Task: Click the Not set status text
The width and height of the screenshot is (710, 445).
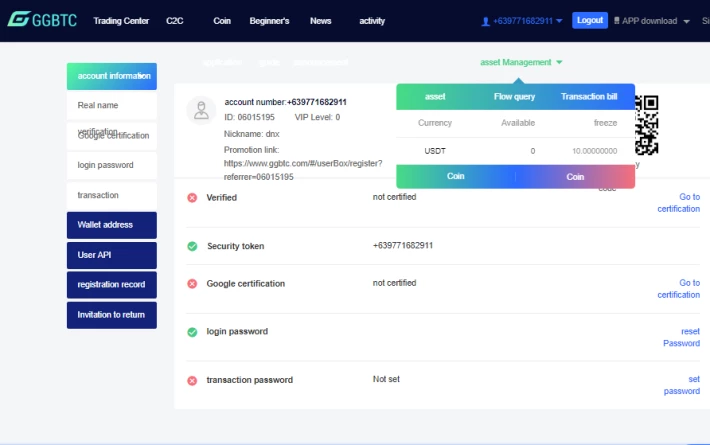Action: click(386, 379)
